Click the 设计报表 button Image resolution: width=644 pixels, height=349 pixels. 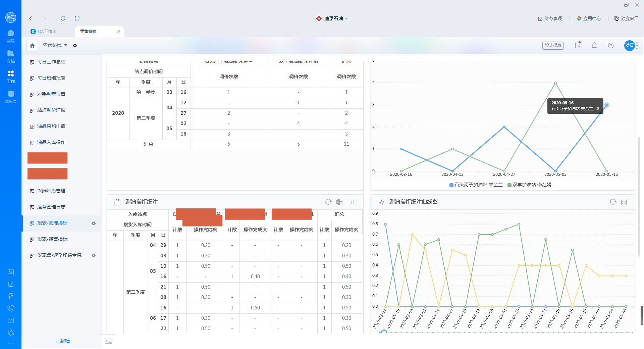tap(553, 45)
